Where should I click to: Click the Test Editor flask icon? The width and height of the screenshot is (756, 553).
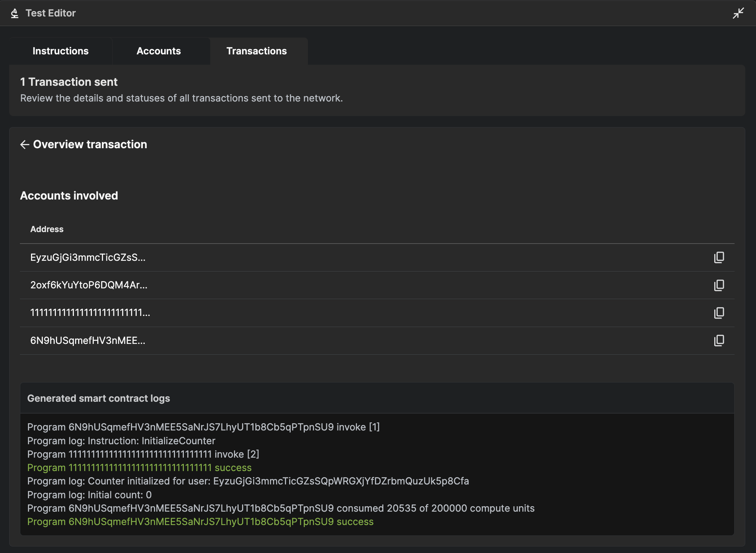click(x=14, y=13)
